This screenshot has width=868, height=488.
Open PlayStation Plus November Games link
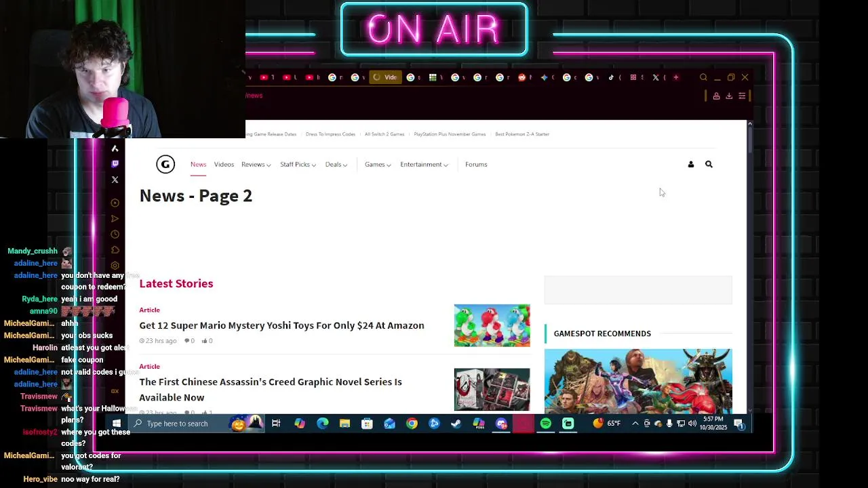(450, 134)
